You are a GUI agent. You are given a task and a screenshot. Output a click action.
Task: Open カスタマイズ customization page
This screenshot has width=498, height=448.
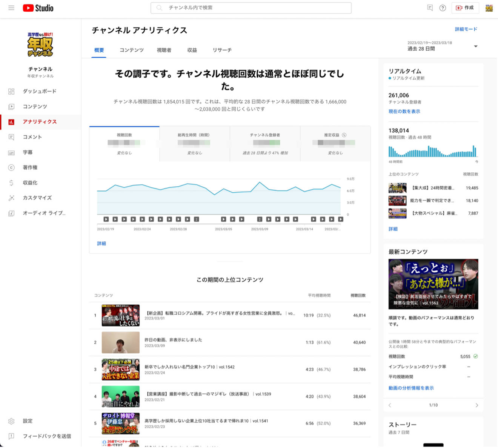37,198
